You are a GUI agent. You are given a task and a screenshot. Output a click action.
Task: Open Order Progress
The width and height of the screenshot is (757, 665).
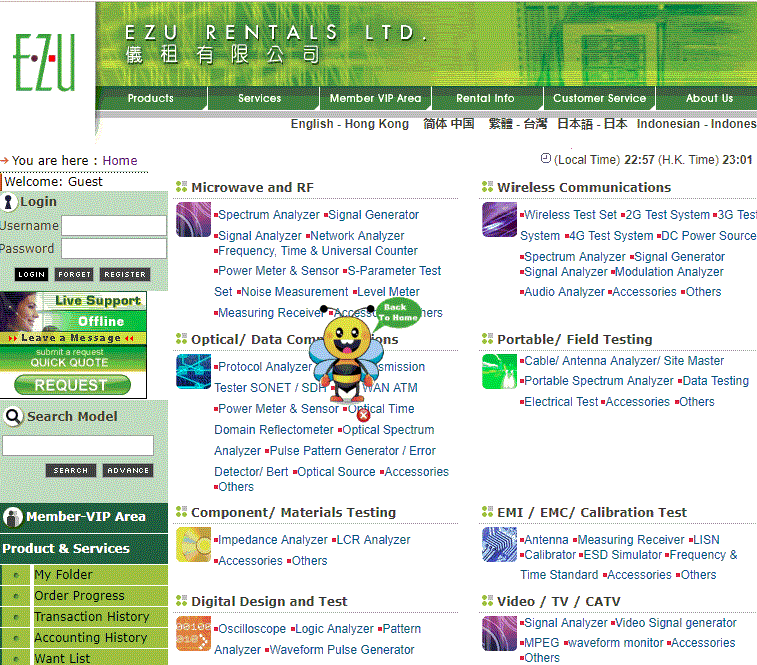[79, 596]
